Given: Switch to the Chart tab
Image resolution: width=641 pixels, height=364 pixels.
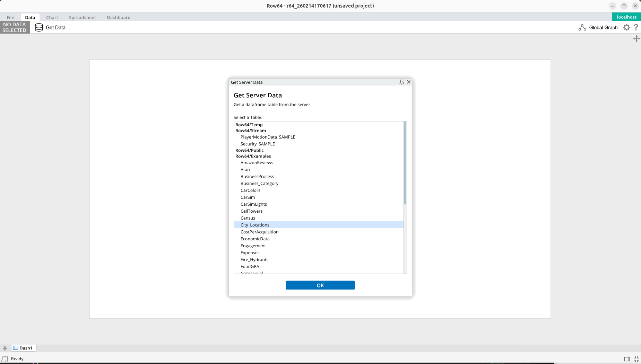Looking at the screenshot, I should (x=52, y=17).
